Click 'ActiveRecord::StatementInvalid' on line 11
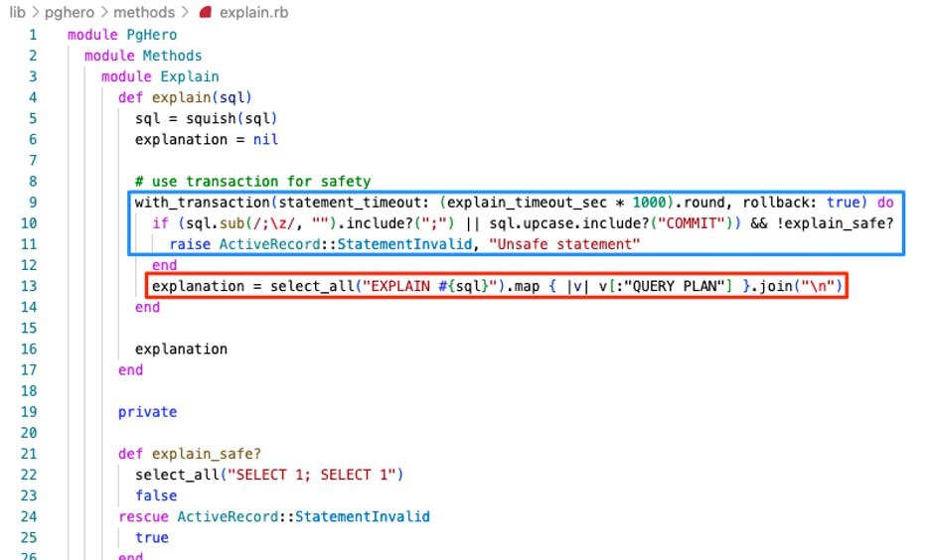This screenshot has width=930, height=560. 345,244
